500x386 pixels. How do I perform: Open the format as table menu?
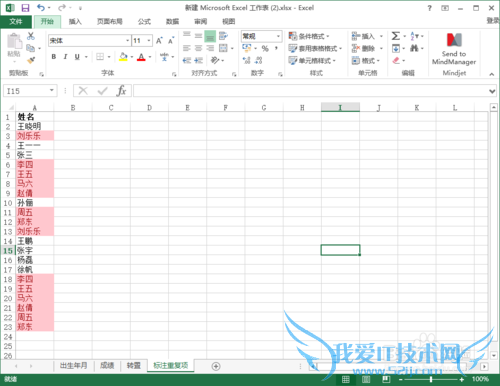[315, 48]
